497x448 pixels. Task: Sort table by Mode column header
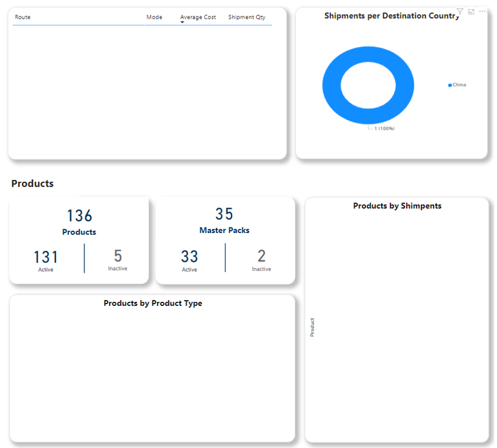[154, 17]
